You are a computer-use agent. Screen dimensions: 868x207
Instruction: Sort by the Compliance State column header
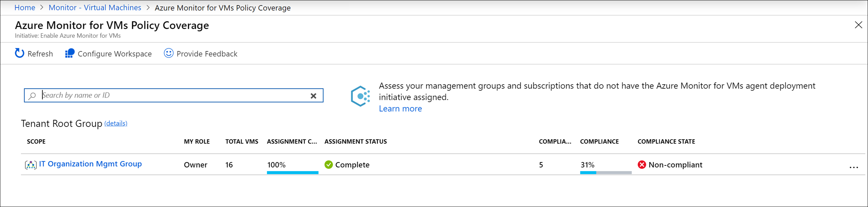[666, 142]
